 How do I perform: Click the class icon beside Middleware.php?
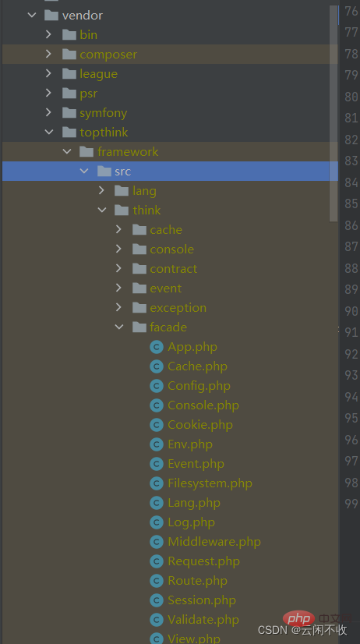(x=157, y=542)
